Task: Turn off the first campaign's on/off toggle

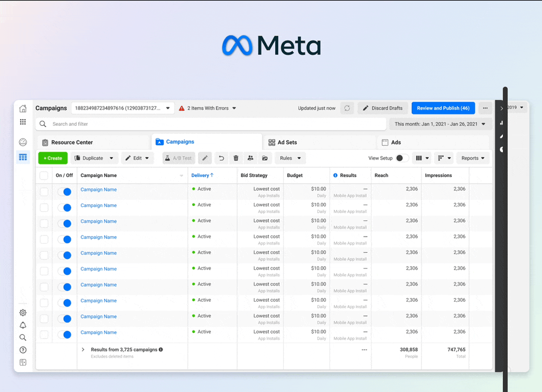Action: click(x=64, y=192)
